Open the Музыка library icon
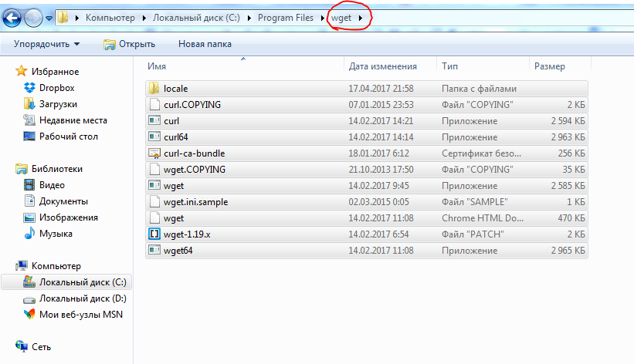Image resolution: width=634 pixels, height=364 pixels. click(x=29, y=234)
